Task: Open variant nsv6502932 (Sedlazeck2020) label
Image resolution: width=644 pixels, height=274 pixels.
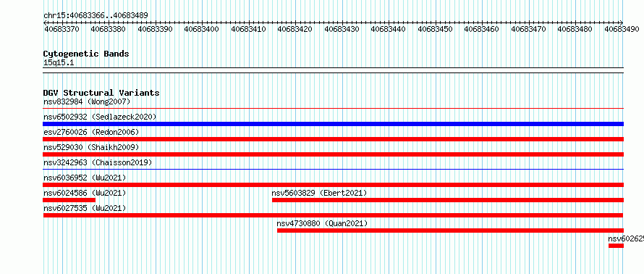Action: (x=100, y=117)
